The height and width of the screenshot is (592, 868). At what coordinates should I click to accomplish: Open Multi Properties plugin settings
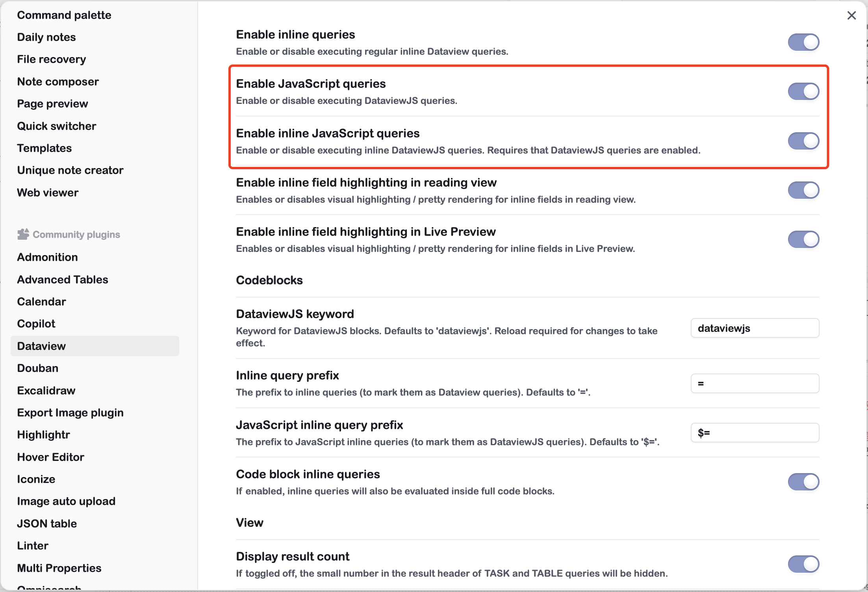click(x=59, y=568)
